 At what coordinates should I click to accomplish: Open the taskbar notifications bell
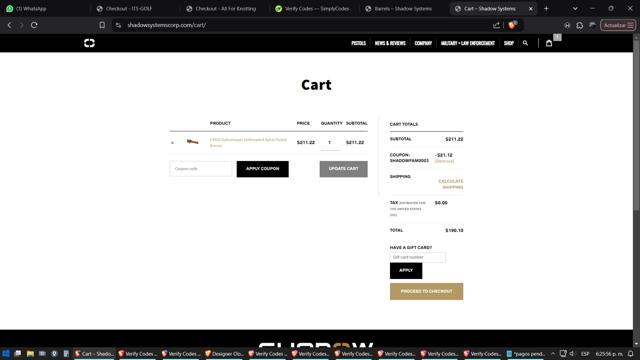coord(631,353)
